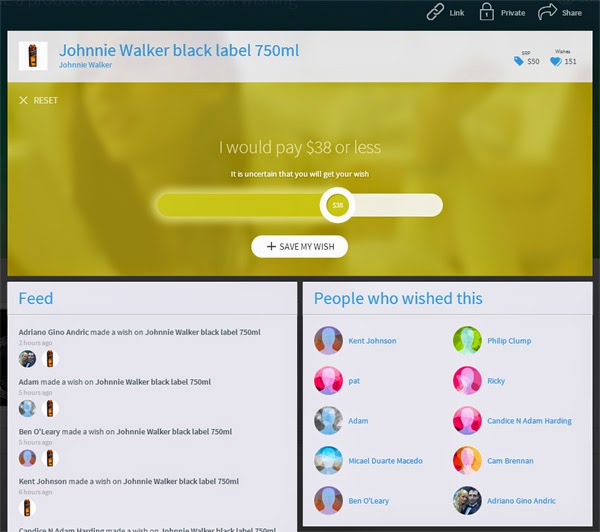Click the $50 SRP value

pos(533,61)
